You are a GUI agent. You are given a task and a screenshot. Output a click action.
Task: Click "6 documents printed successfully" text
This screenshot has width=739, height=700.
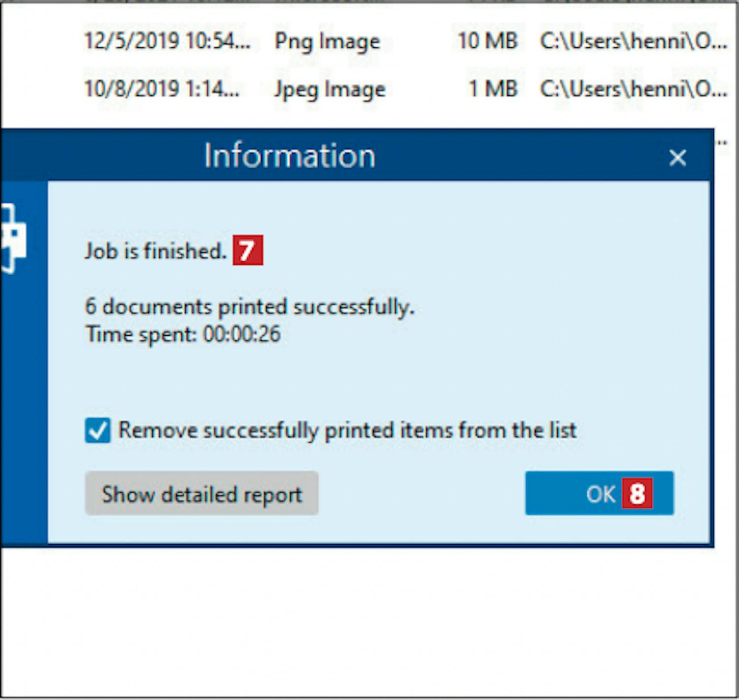(249, 307)
